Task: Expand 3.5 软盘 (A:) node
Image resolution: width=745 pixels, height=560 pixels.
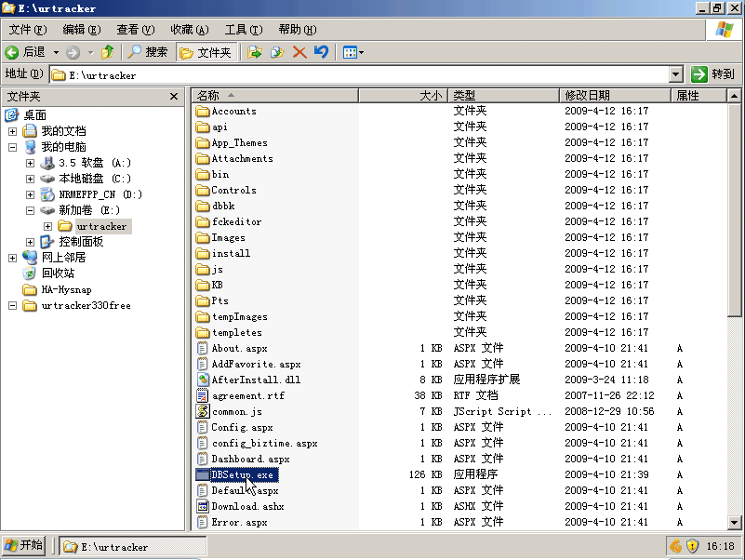Action: point(30,163)
